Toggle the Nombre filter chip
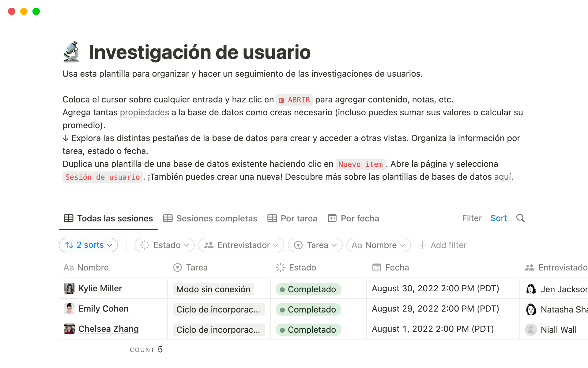Viewport: 588px width, 368px height. click(378, 245)
